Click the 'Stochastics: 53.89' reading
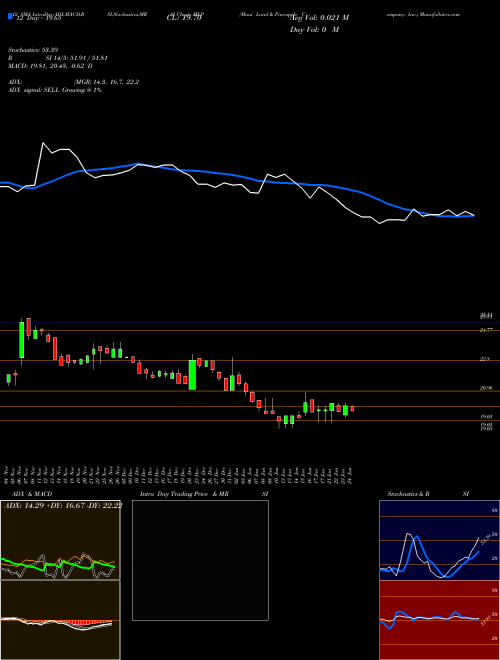Screen dimensions: 500x660 pos(32,50)
